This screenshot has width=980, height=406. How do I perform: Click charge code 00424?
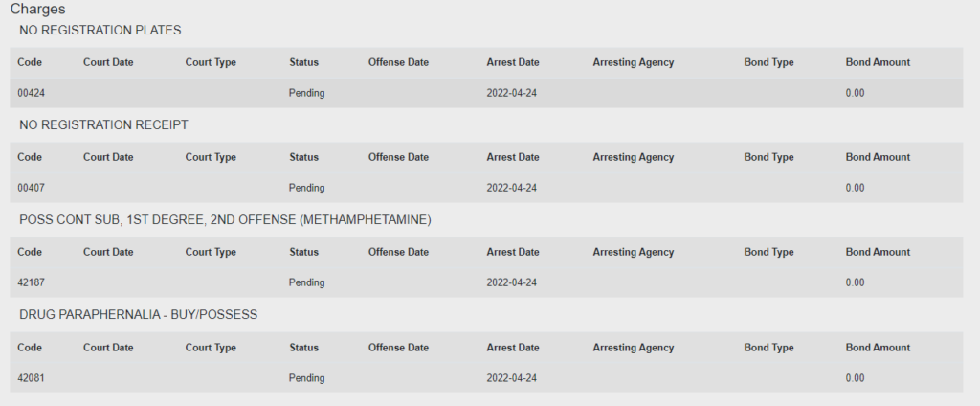[x=32, y=93]
